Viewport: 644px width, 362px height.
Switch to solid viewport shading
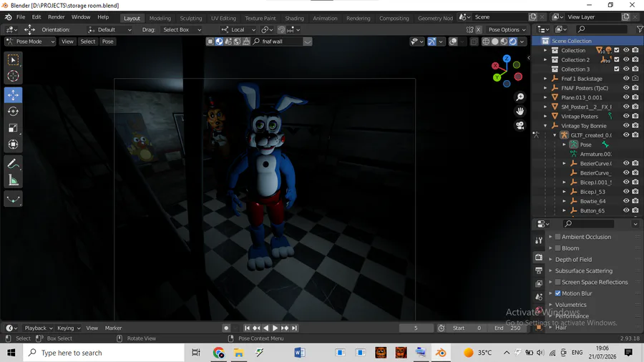pos(495,41)
